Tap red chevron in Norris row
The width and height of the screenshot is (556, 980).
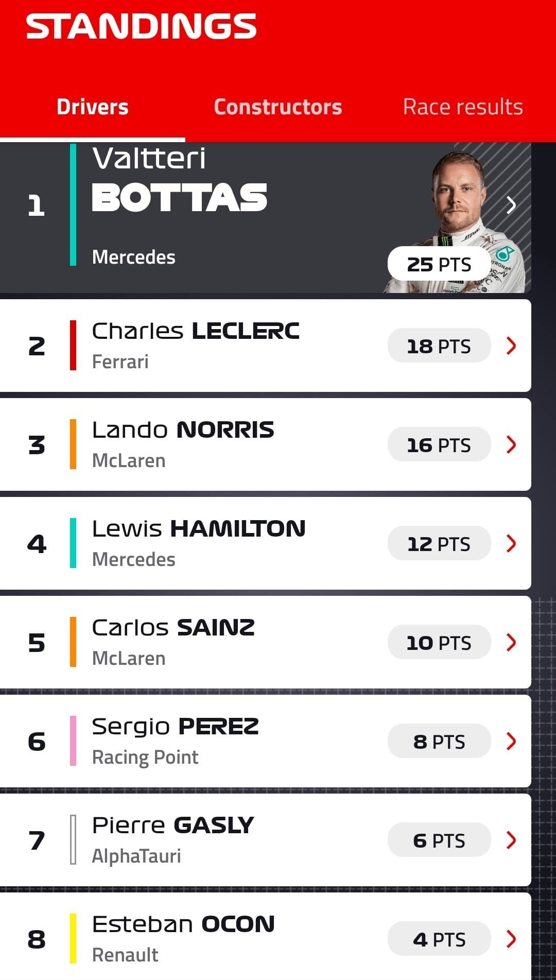pyautogui.click(x=511, y=444)
